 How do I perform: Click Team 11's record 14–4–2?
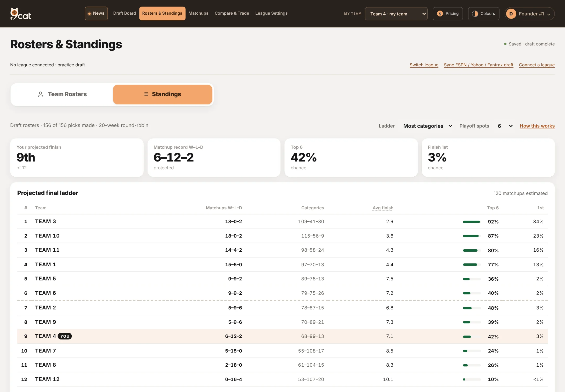(233, 250)
